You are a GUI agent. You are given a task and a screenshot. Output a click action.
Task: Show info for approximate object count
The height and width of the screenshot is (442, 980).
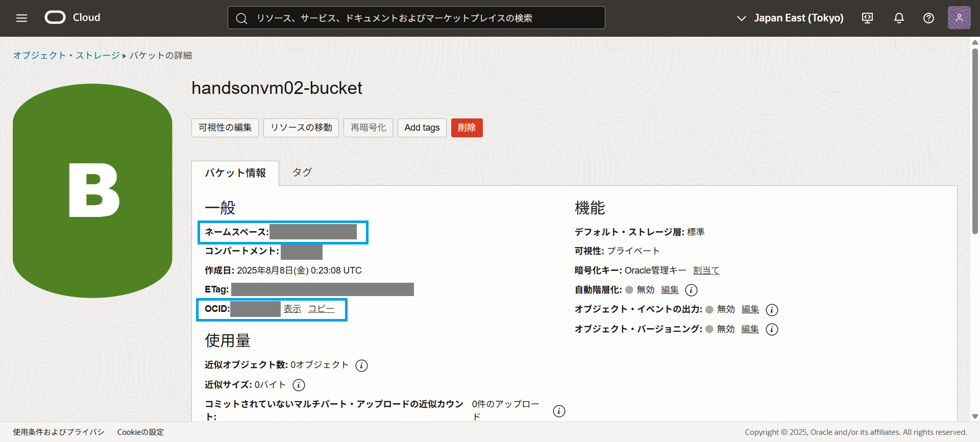(x=361, y=365)
